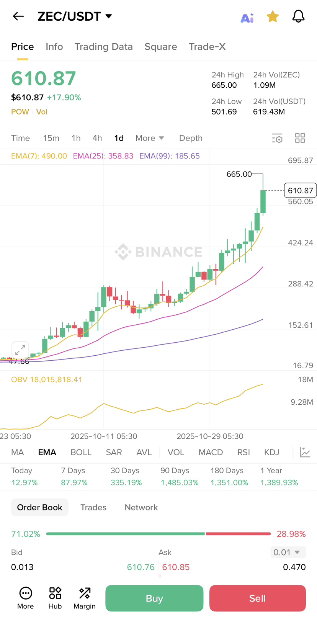The height and width of the screenshot is (644, 317).
Task: Toggle the MA indicator
Action: pos(18,452)
